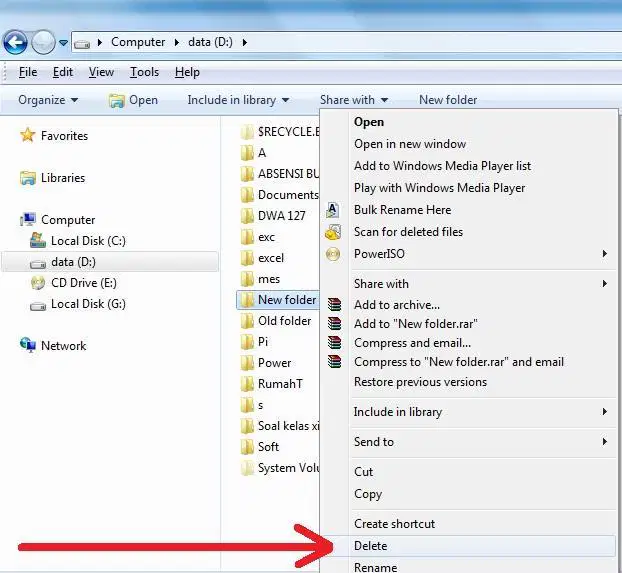Screen dimensions: 622x573
Task: Click the Scan for deleted files icon
Action: (333, 232)
